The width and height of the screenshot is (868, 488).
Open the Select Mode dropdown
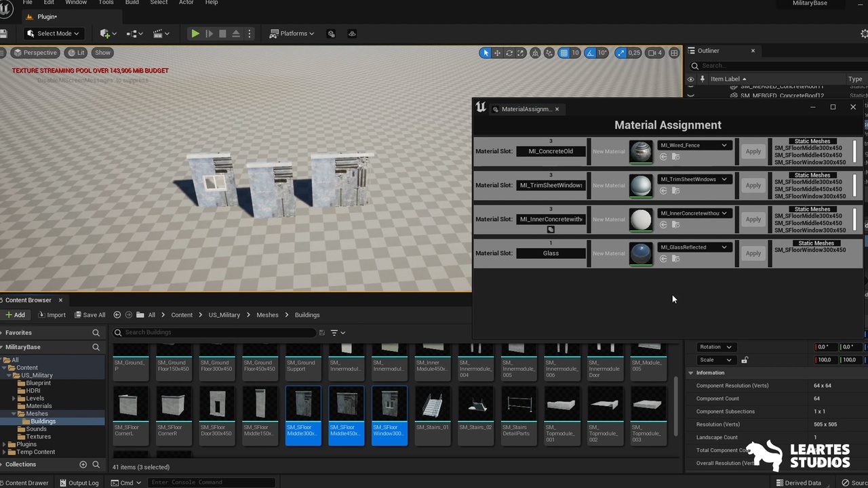[x=53, y=33]
